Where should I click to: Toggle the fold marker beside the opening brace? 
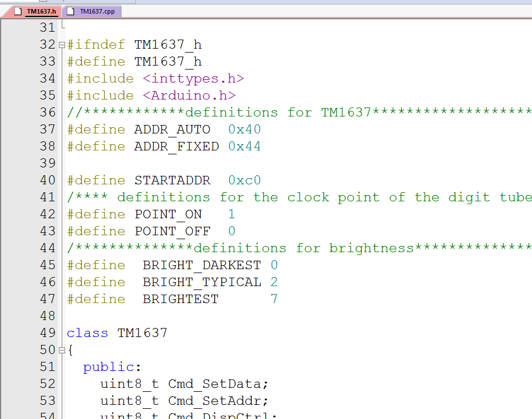click(61, 349)
